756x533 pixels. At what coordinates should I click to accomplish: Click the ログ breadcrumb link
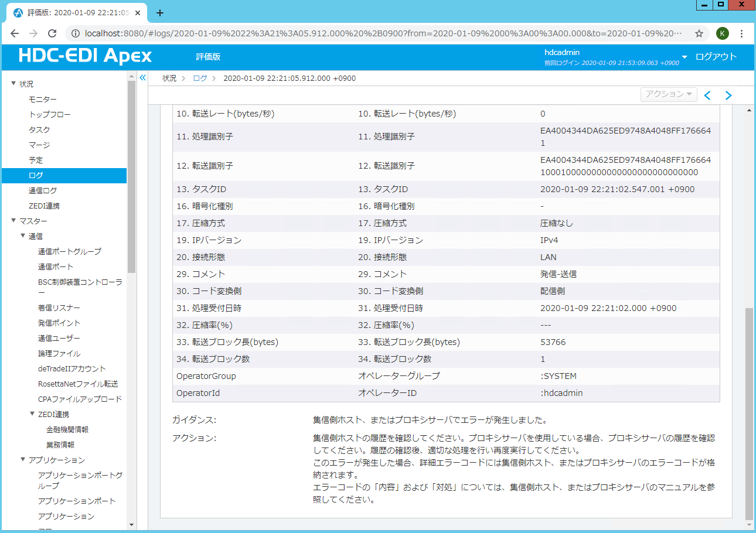pyautogui.click(x=200, y=78)
